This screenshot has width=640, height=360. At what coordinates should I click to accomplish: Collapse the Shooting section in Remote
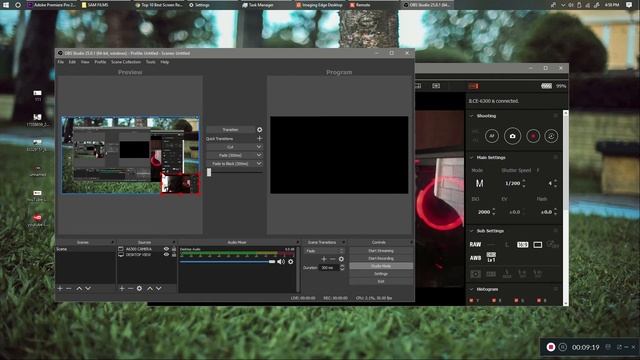pyautogui.click(x=472, y=116)
